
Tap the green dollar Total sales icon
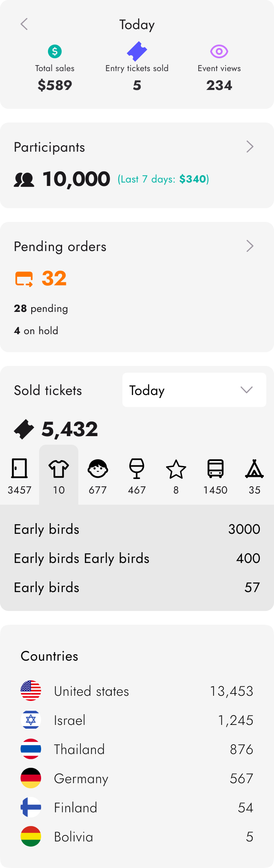coord(55,51)
